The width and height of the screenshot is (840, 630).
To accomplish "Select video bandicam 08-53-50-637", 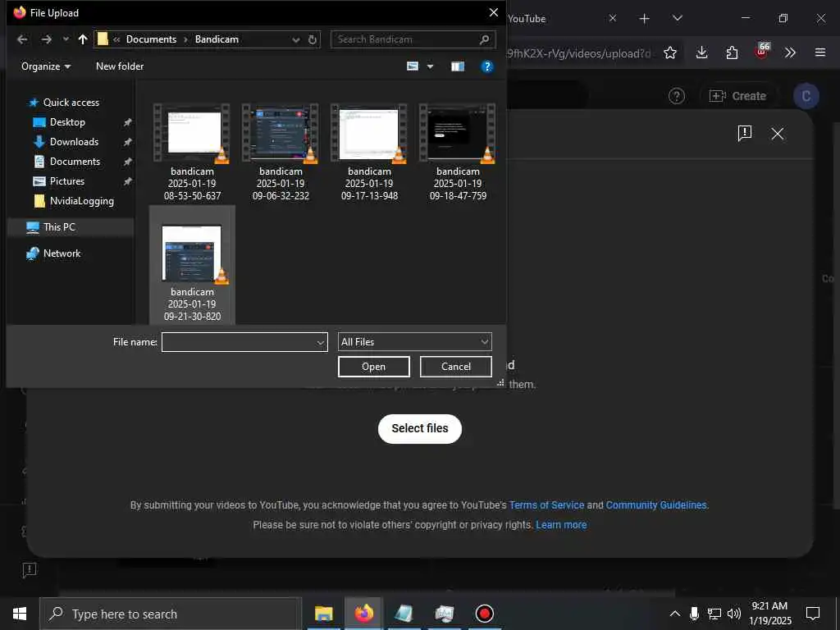I will point(192,152).
